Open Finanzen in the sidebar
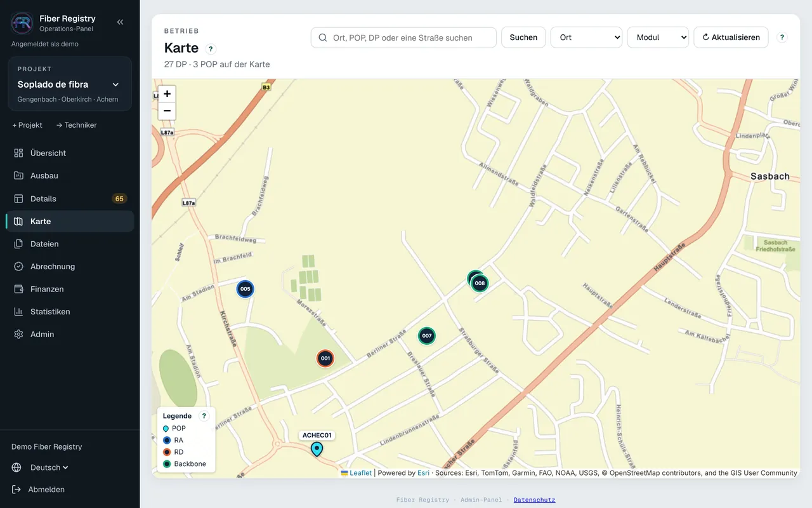 [70, 289]
